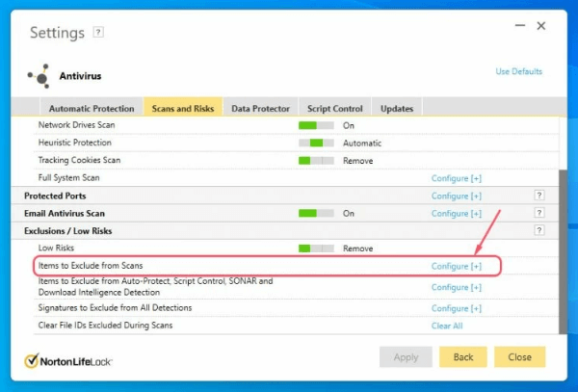Open help for Protected Ports section
Image resolution: width=578 pixels, height=392 pixels.
coord(539,196)
